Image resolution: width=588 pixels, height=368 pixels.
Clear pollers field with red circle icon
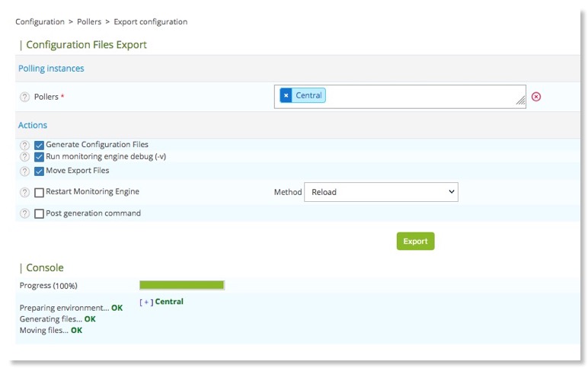[536, 97]
